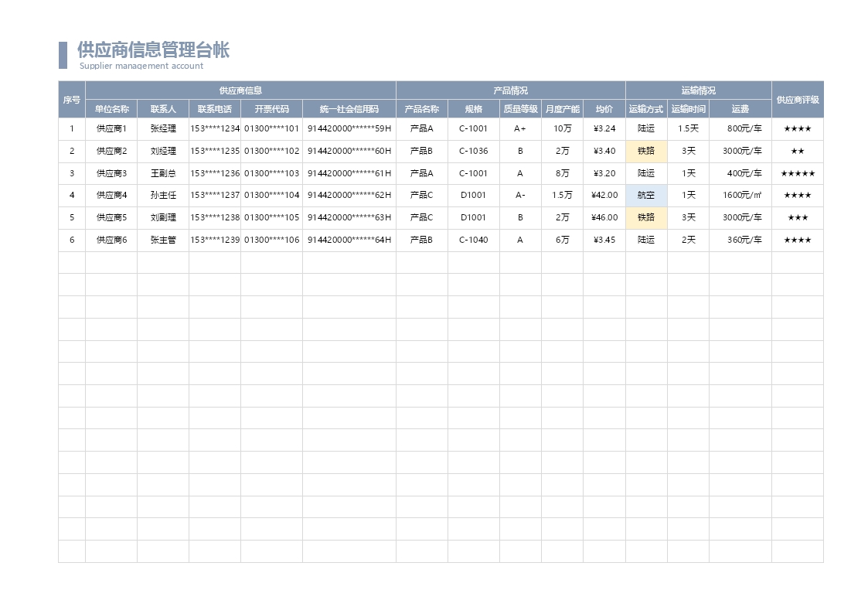Select the highlighted 航空 transport cell
Image resolution: width=868 pixels, height=614 pixels.
(x=647, y=196)
